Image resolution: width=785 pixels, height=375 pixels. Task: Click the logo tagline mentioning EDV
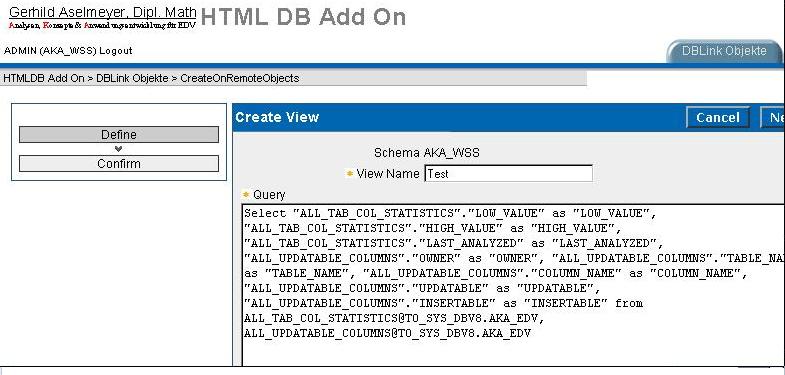coord(102,25)
